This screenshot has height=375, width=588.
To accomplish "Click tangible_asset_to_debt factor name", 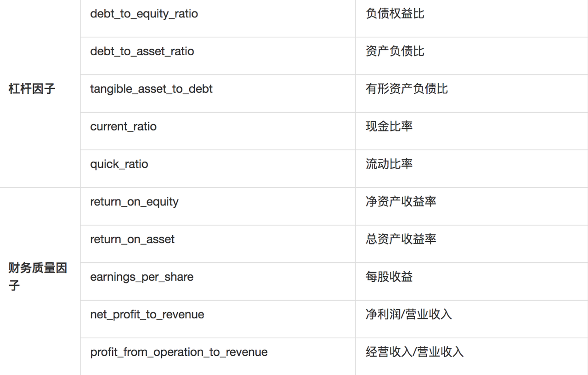I will point(151,89).
